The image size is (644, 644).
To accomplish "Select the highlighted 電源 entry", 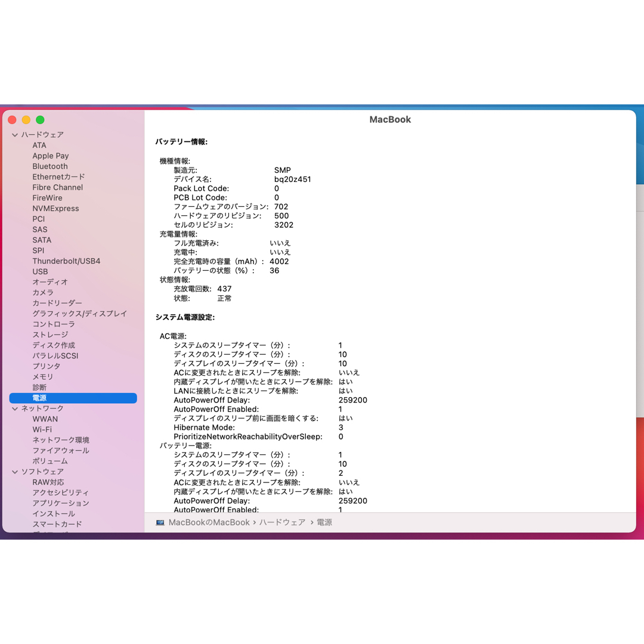I will pos(73,398).
